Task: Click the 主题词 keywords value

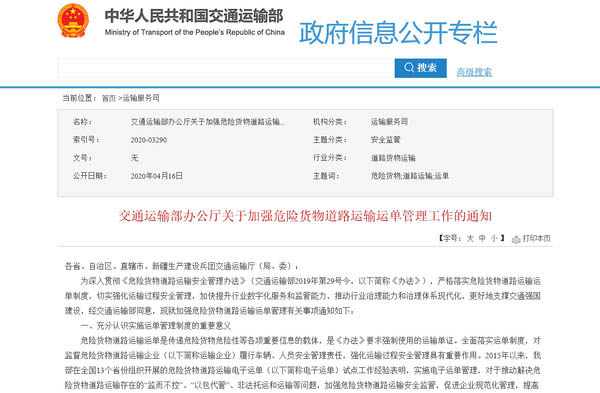Action: (x=409, y=176)
